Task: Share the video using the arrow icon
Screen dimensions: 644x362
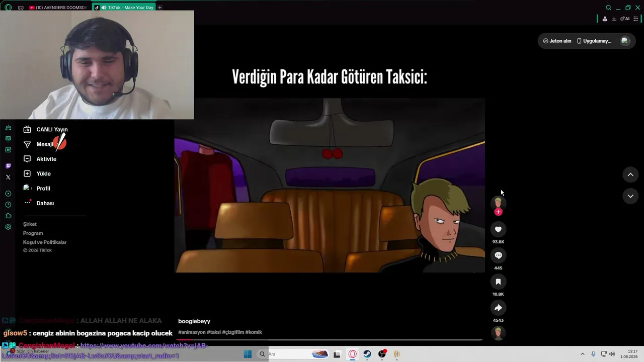Action: (498, 308)
